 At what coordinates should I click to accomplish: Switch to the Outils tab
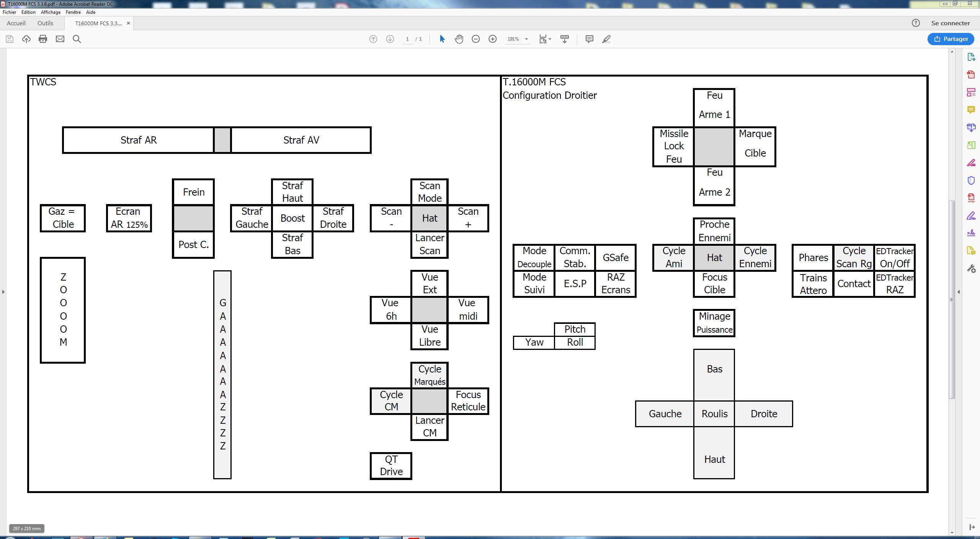pos(45,23)
